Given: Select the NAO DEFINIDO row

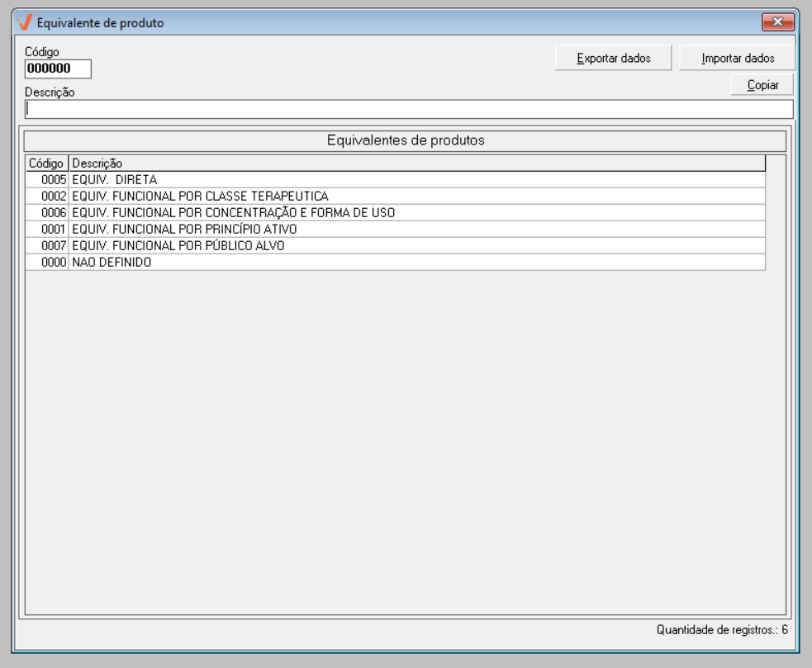Looking at the screenshot, I should [395, 262].
